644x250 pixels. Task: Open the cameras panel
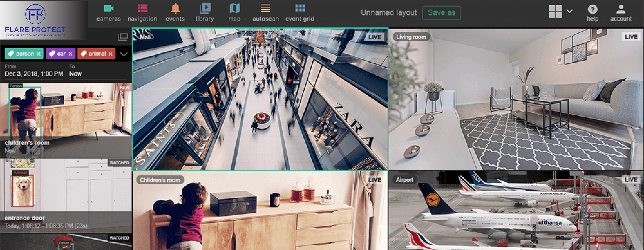(x=109, y=13)
